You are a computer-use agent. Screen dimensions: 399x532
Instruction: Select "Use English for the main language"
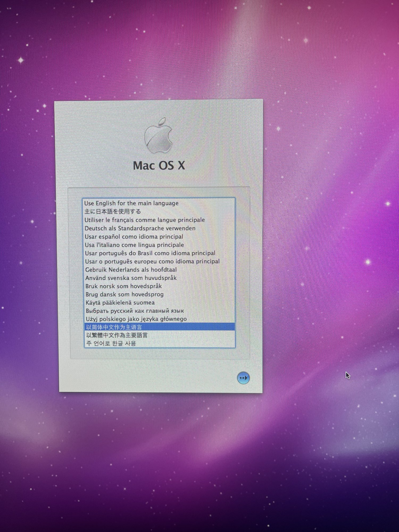(x=159, y=203)
